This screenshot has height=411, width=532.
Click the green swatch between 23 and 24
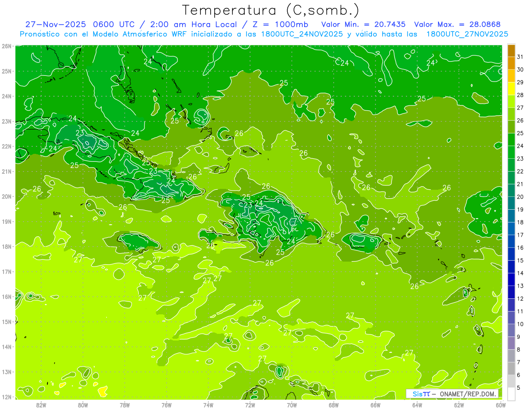click(511, 152)
